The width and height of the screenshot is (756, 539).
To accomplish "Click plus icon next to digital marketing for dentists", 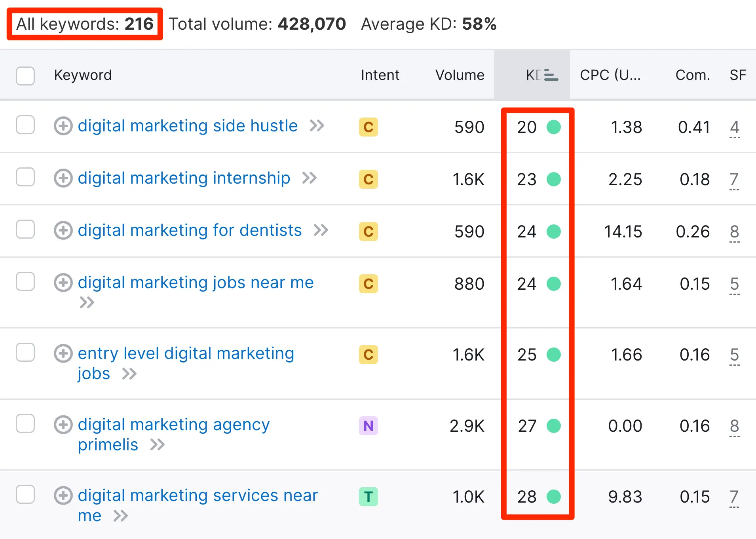I will pos(63,231).
